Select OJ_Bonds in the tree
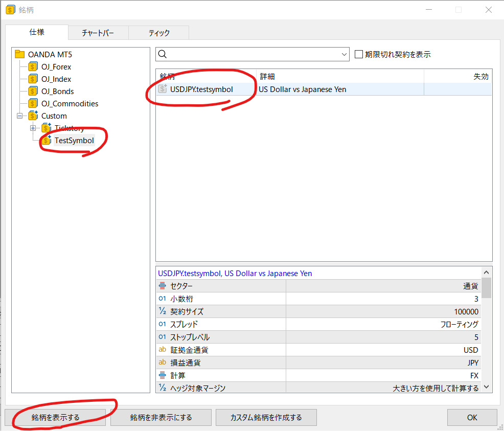504x431 pixels. [58, 92]
